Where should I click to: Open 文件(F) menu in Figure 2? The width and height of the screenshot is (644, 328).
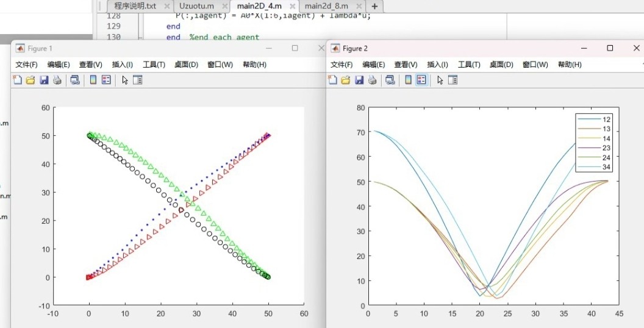(342, 65)
